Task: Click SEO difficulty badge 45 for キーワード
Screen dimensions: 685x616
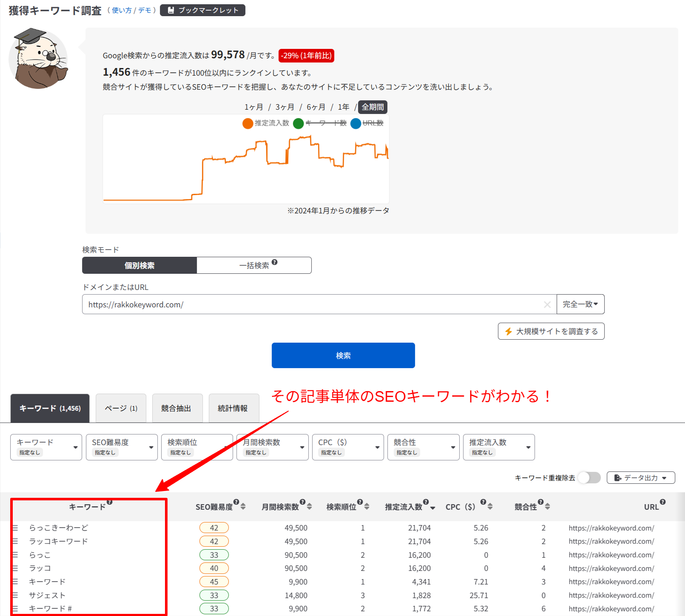Action: (214, 582)
